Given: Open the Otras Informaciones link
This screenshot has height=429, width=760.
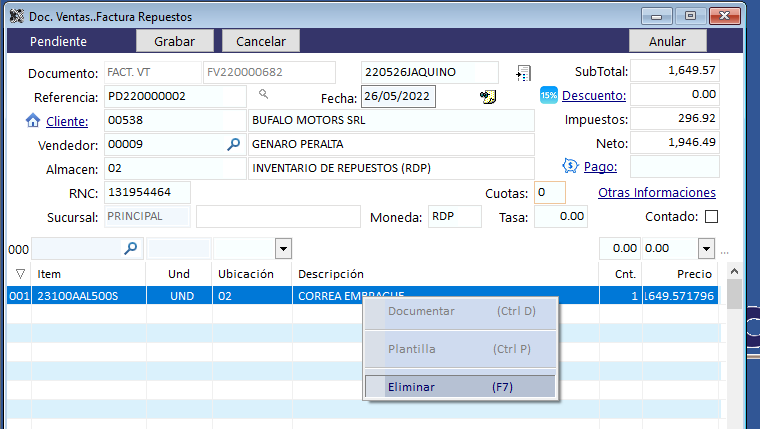Looking at the screenshot, I should pos(657,192).
